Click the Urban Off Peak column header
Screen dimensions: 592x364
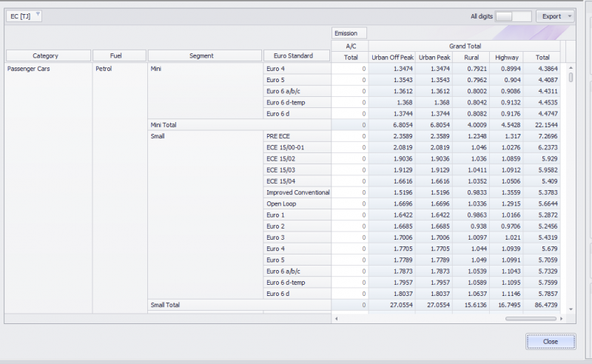click(392, 57)
